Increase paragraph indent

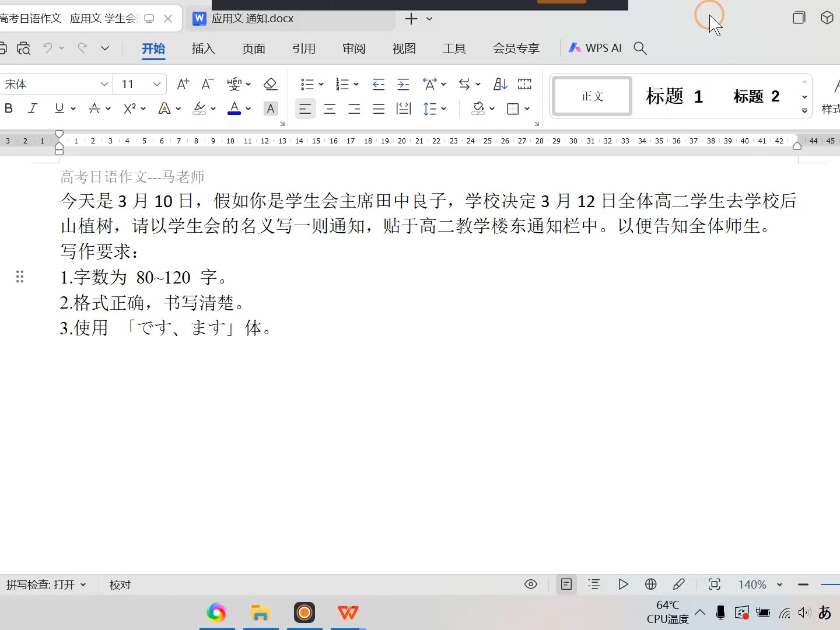pos(403,84)
